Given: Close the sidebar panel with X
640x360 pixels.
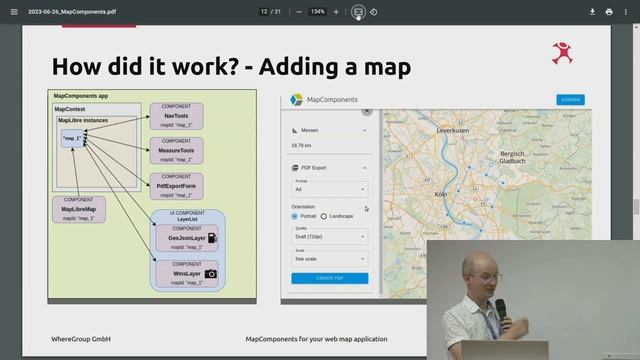Looking at the screenshot, I should (367, 111).
